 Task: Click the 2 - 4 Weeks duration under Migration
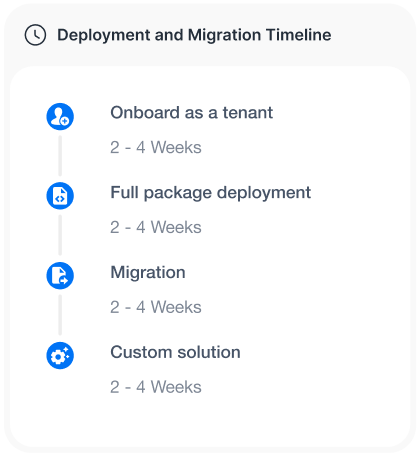(x=156, y=307)
